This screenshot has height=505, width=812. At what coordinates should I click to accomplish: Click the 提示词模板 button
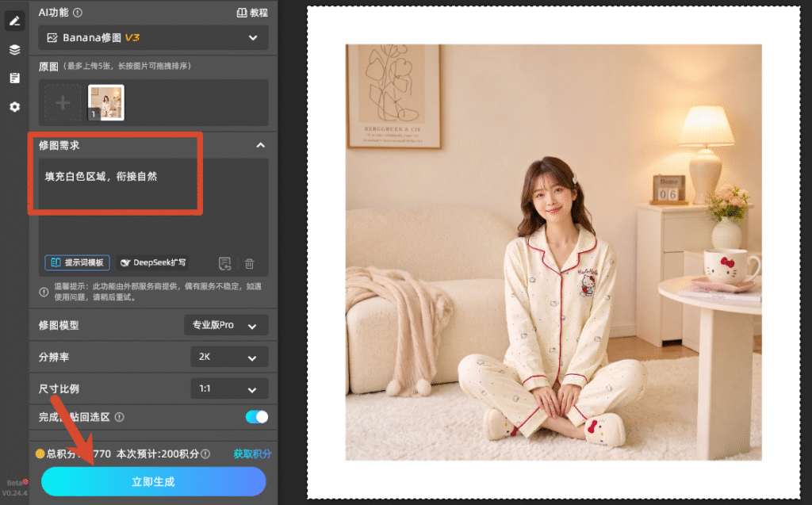[x=77, y=262]
